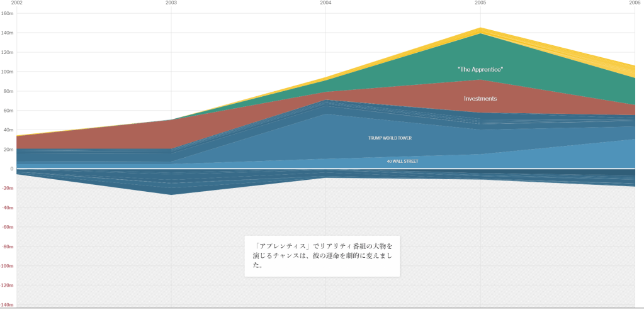Click the TRUMP WORLD TOWER label
The width and height of the screenshot is (644, 310).
click(390, 138)
